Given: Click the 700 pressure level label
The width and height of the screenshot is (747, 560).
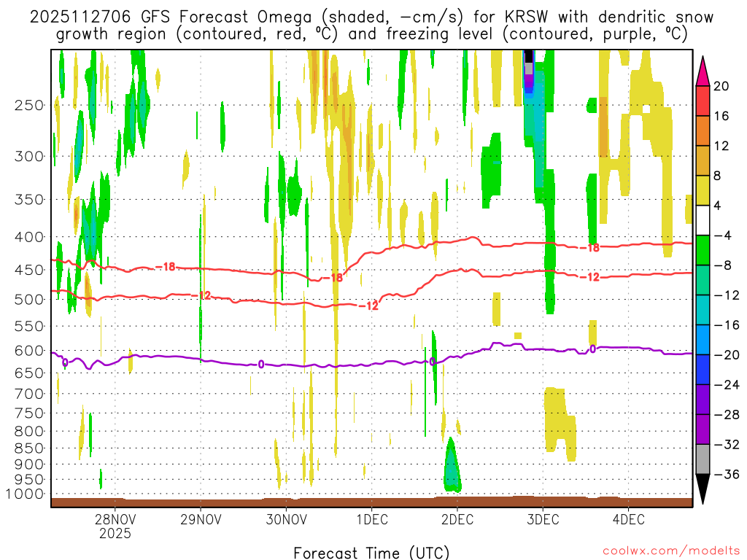Looking at the screenshot, I should tap(29, 394).
